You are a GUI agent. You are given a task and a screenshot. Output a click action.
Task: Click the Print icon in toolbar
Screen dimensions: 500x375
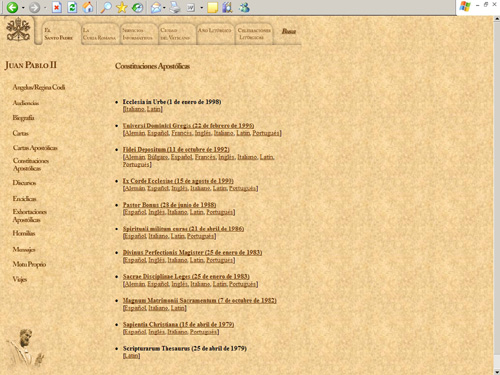click(175, 7)
